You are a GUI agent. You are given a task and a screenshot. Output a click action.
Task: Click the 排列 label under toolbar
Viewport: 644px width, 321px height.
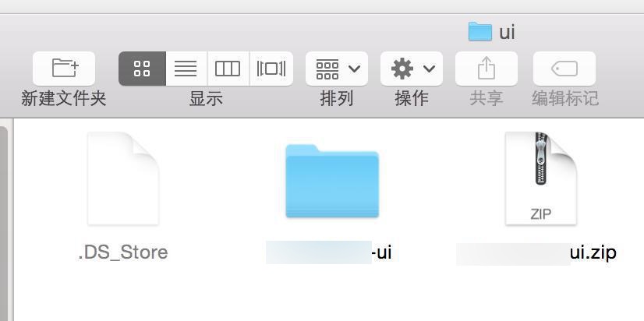(x=336, y=98)
